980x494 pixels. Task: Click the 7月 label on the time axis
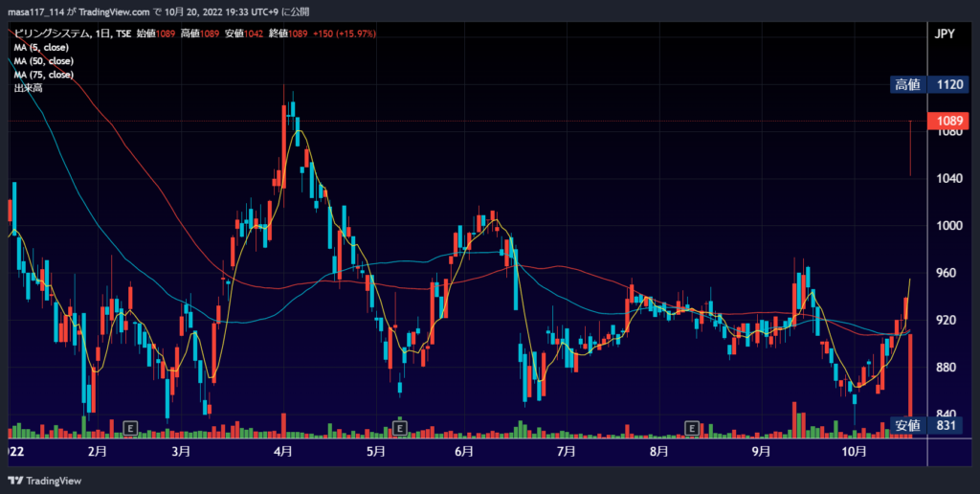[x=566, y=452]
